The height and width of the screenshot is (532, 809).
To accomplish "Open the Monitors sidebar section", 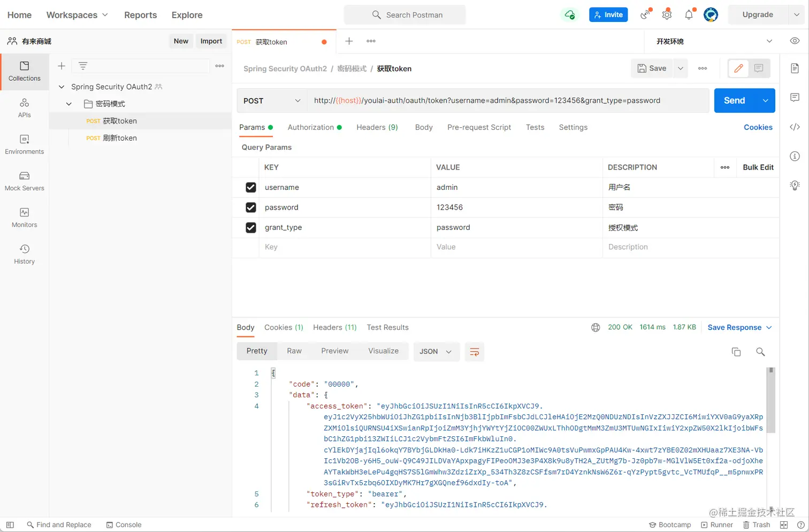I will 24,218.
